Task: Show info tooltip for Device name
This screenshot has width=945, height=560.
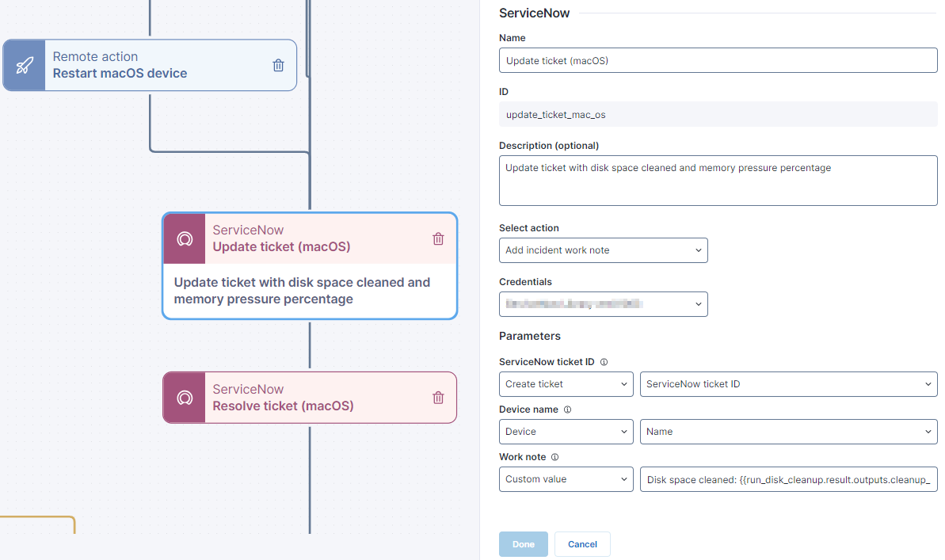Action: tap(567, 410)
